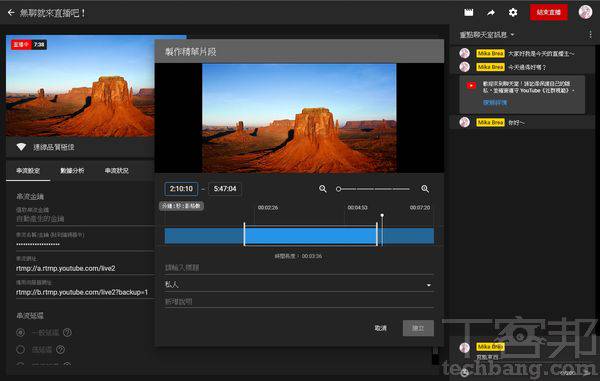Click avatar of first Mika Brea message
The height and width of the screenshot is (381, 600).
(465, 53)
